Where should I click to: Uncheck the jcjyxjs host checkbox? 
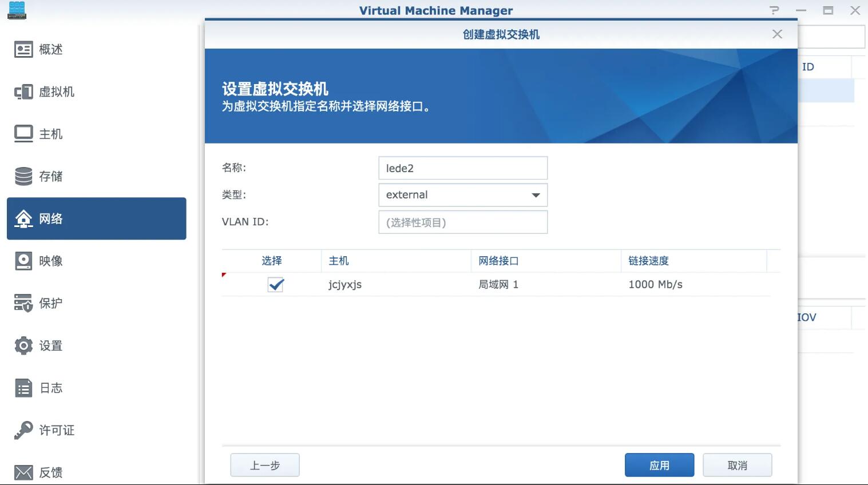(276, 284)
